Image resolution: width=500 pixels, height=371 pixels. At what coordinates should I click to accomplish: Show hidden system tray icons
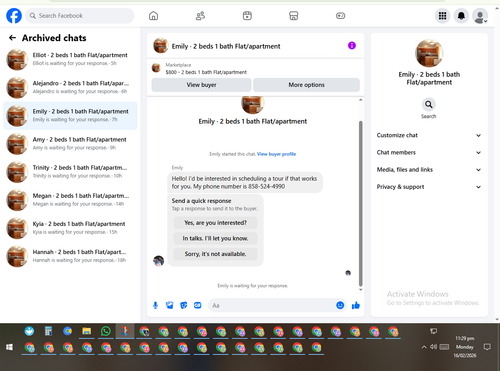click(424, 347)
